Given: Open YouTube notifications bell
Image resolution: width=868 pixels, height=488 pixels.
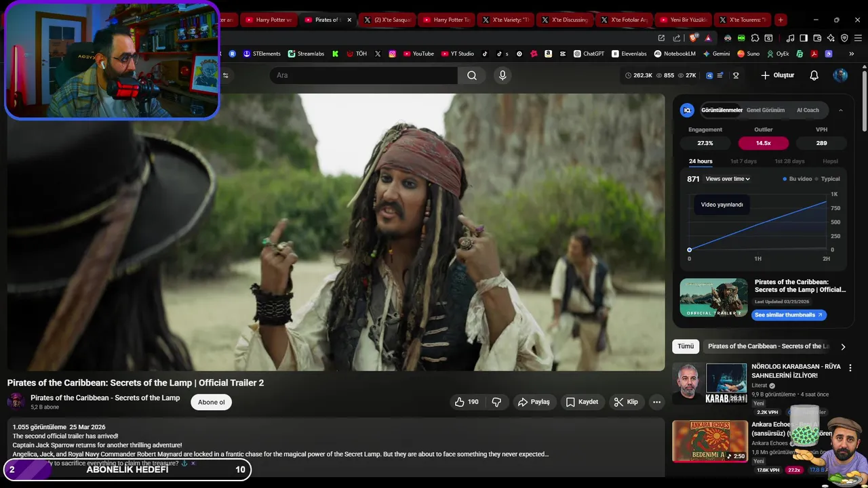Looking at the screenshot, I should [814, 75].
